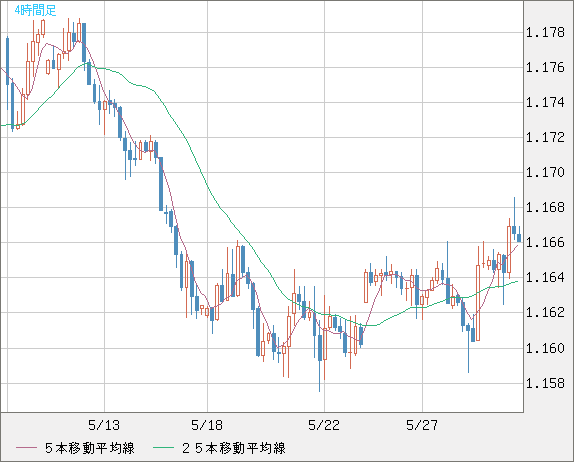
Task: Click the 4時間足 timeframe label
Action: click(x=36, y=11)
